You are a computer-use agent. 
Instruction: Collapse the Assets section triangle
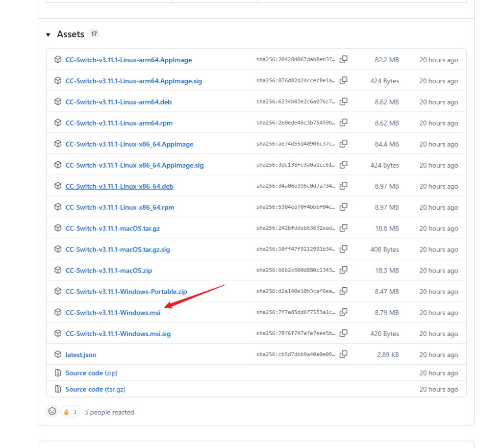pyautogui.click(x=48, y=34)
